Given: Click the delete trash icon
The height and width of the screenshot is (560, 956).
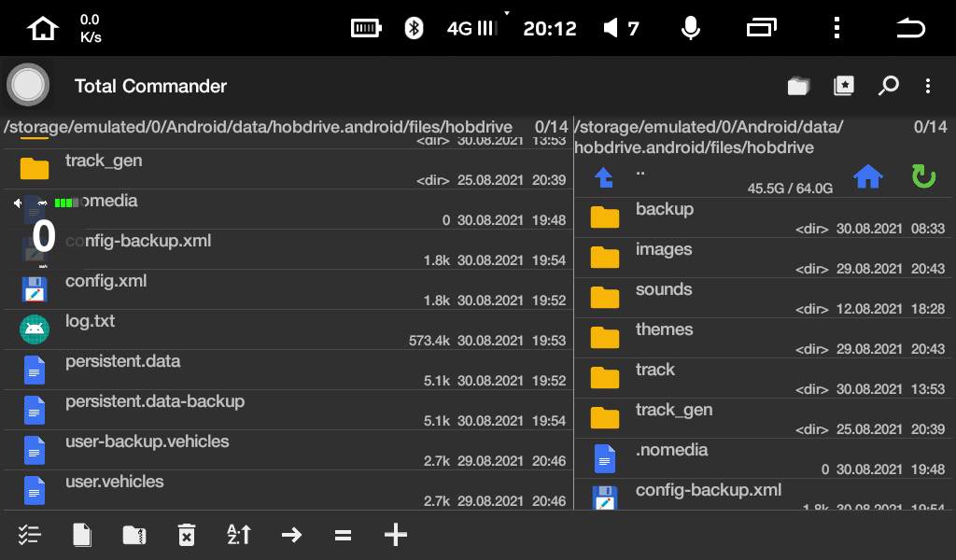Looking at the screenshot, I should coord(187,535).
